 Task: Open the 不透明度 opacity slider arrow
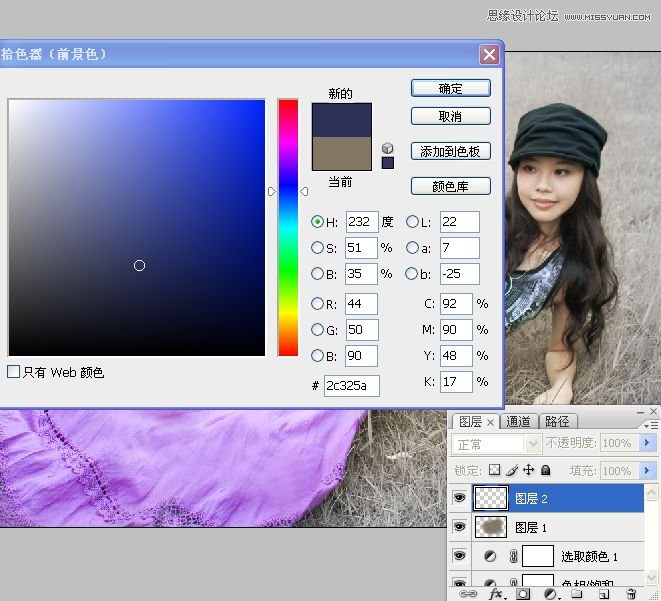click(647, 443)
